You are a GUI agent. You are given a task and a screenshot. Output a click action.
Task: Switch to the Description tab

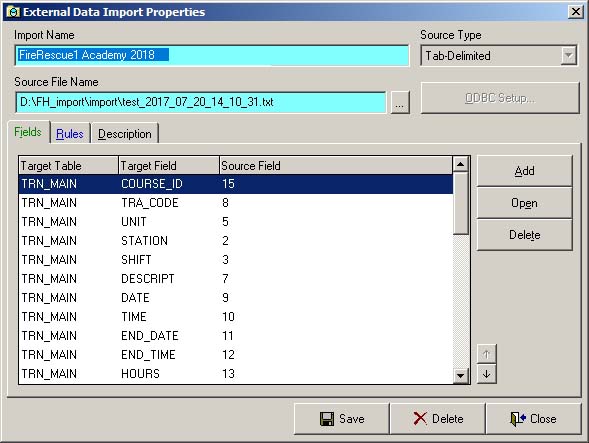click(x=125, y=134)
